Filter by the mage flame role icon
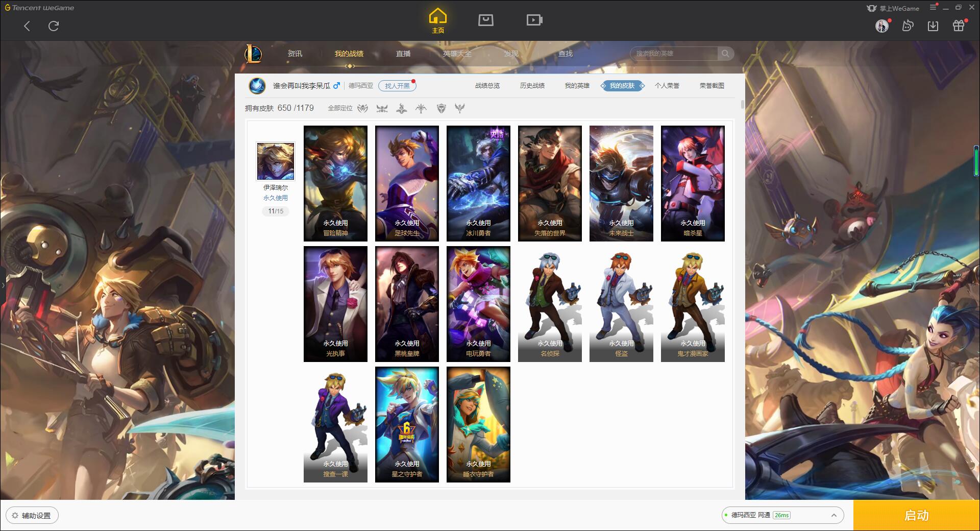This screenshot has width=980, height=531. pyautogui.click(x=402, y=108)
